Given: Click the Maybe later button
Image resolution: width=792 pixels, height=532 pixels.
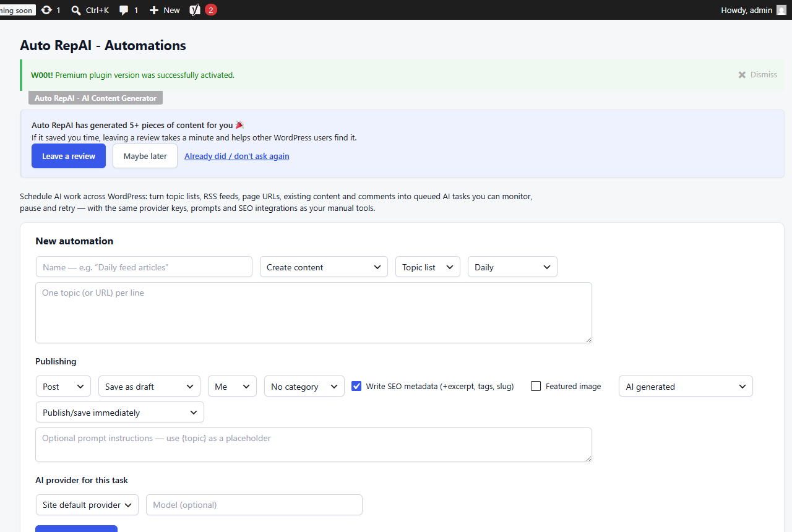Looking at the screenshot, I should (x=145, y=156).
